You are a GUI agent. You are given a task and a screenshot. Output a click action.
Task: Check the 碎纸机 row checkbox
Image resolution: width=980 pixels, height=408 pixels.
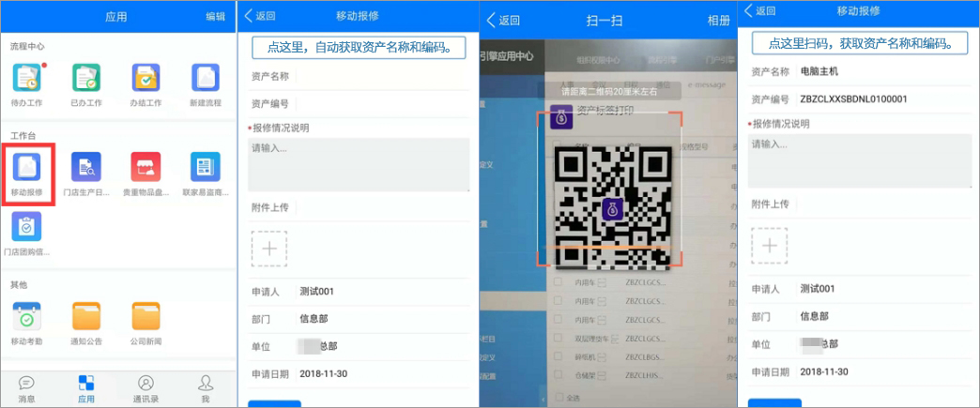click(x=559, y=355)
